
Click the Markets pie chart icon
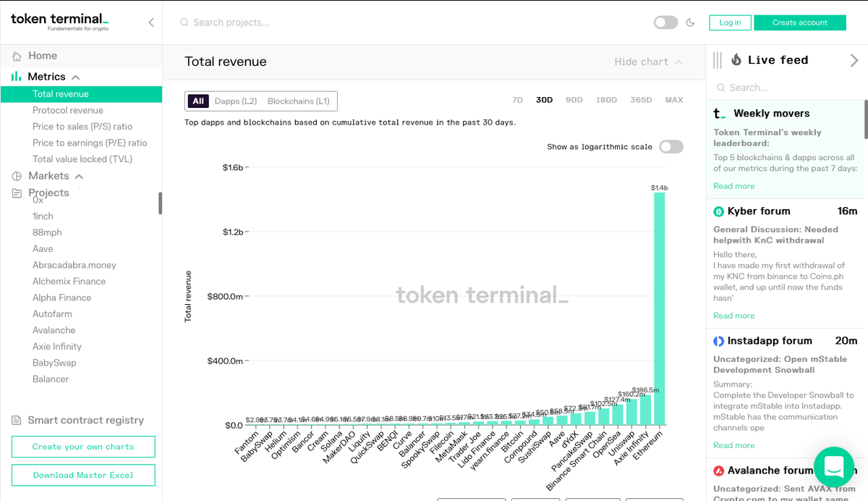coord(17,176)
